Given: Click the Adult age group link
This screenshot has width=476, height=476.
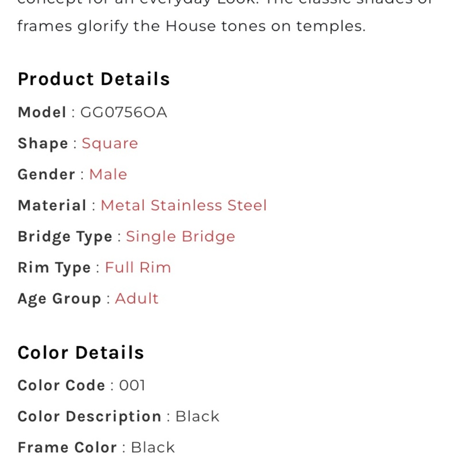Looking at the screenshot, I should tap(137, 298).
